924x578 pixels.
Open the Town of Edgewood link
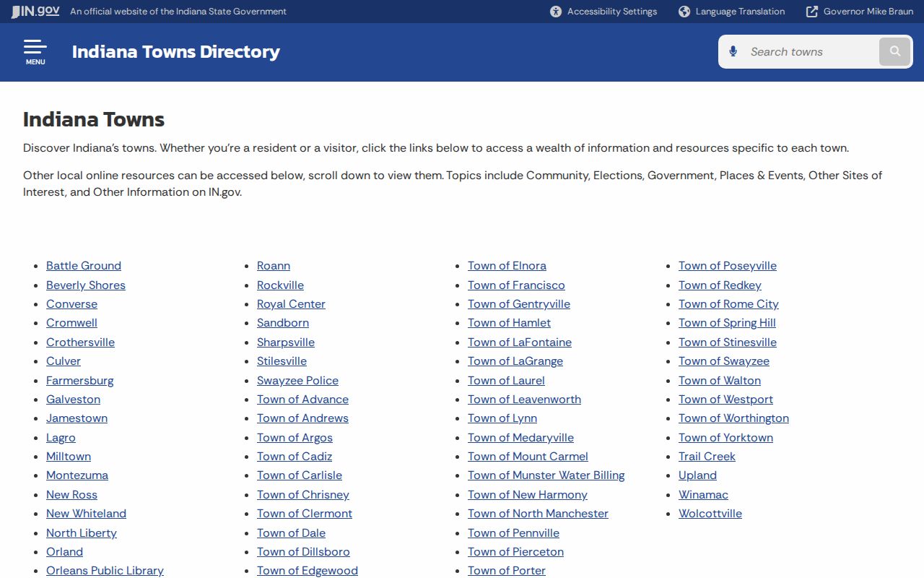coord(308,571)
